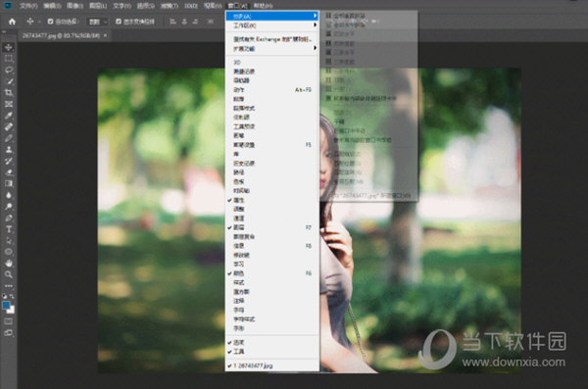Uncheck 工具 in Window menu
The height and width of the screenshot is (389, 588).
click(x=271, y=352)
